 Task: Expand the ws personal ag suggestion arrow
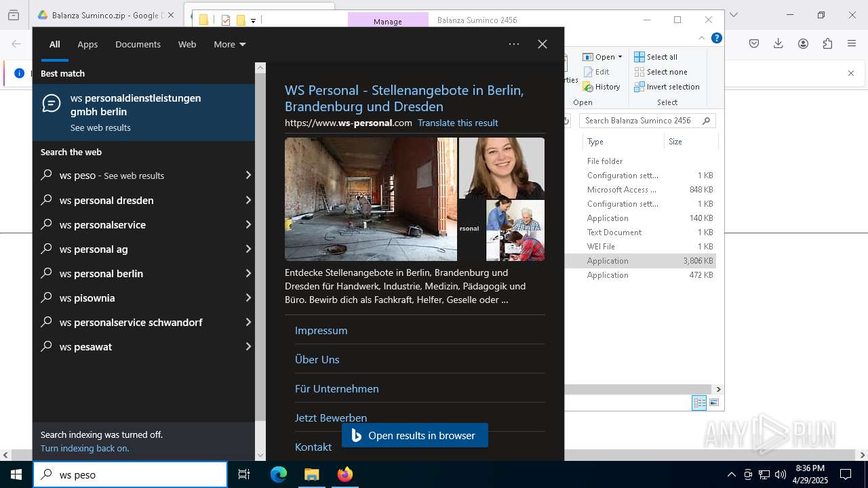coord(248,249)
